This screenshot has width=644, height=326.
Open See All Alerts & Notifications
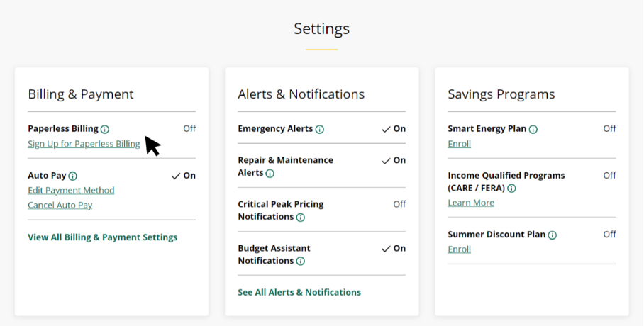pyautogui.click(x=299, y=292)
